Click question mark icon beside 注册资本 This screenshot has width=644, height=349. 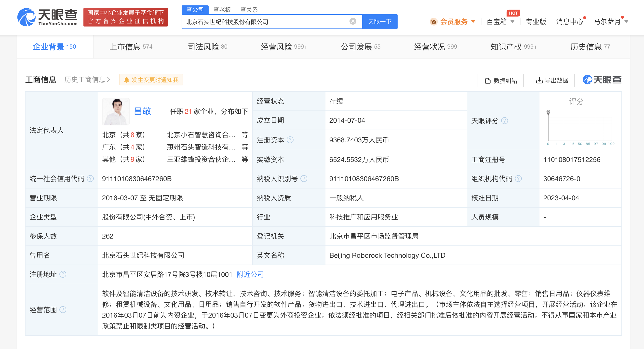(290, 140)
